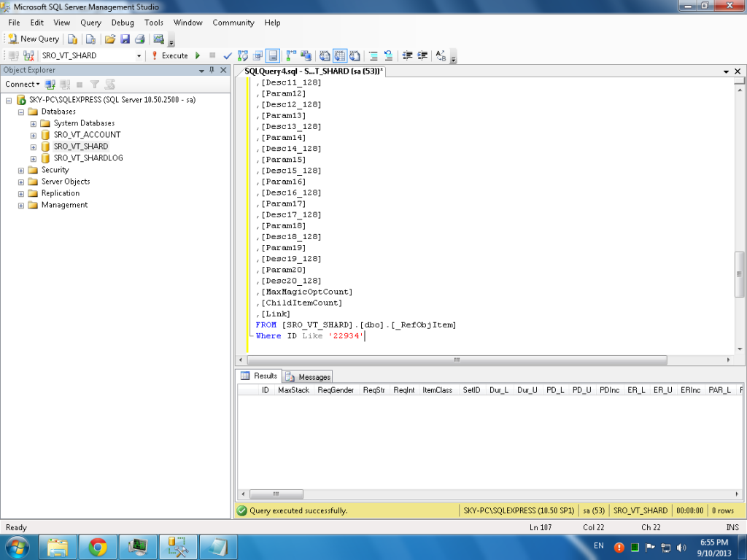Select the Results tab
The image size is (747, 560).
[259, 376]
